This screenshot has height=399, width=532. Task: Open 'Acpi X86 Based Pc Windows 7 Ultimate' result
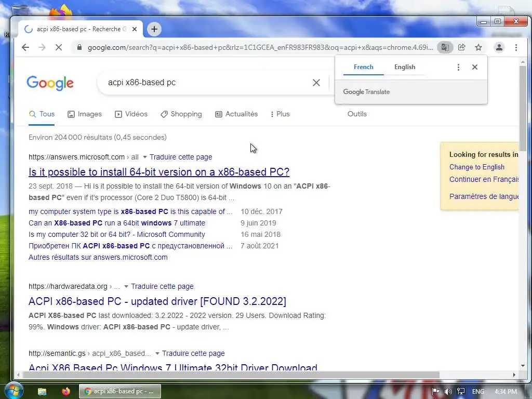pyautogui.click(x=173, y=367)
